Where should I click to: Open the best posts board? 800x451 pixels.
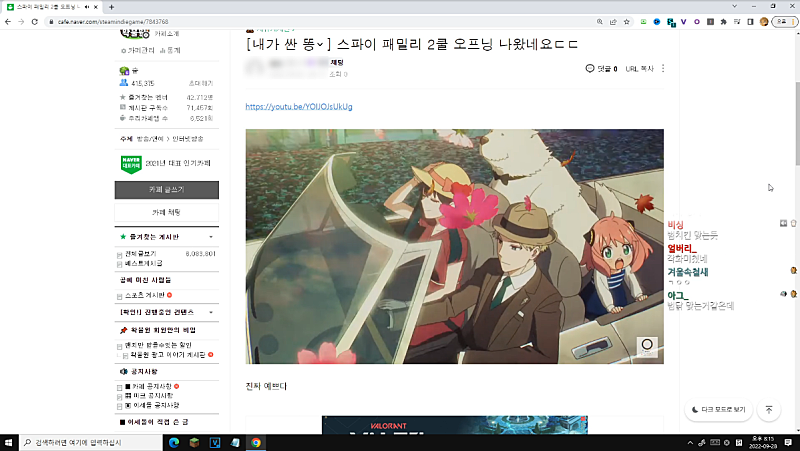[143, 263]
